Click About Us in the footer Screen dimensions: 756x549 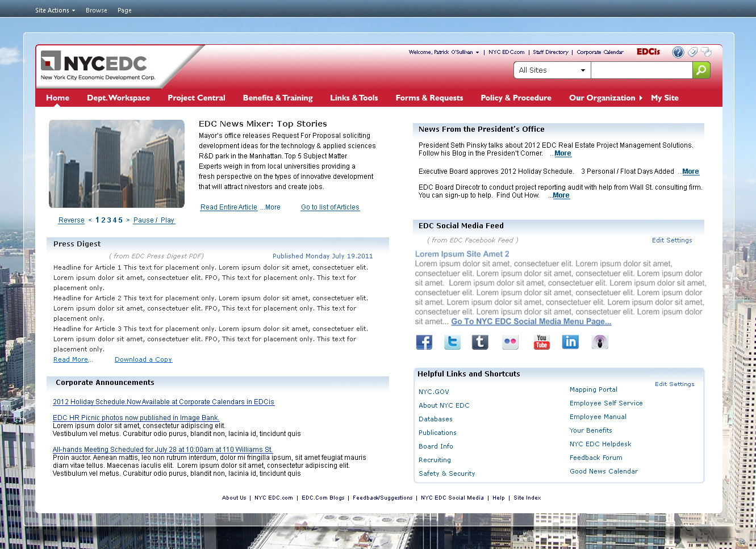234,498
